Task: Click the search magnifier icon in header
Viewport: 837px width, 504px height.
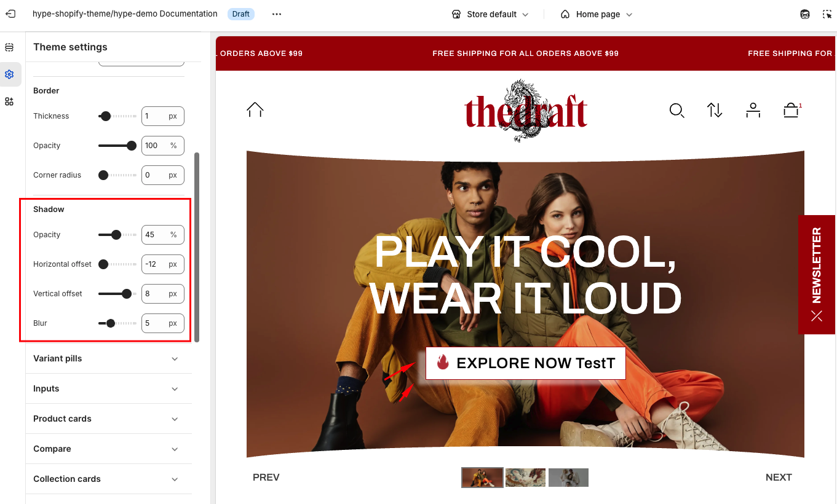Action: pyautogui.click(x=676, y=111)
